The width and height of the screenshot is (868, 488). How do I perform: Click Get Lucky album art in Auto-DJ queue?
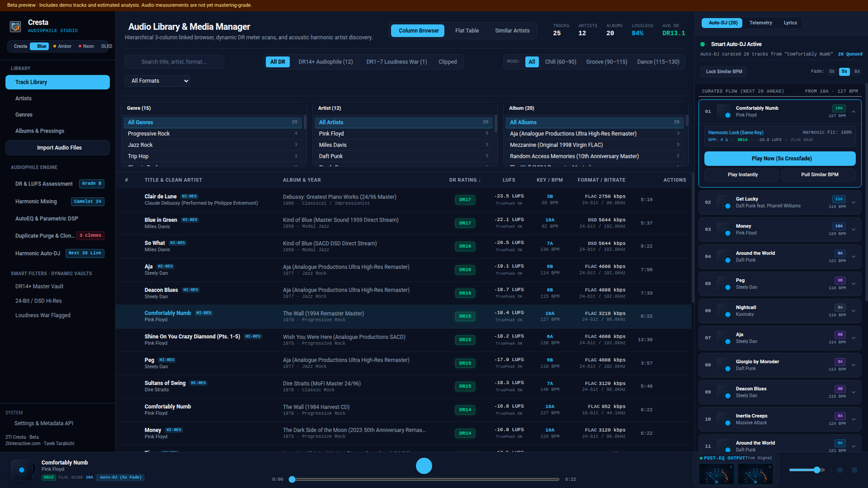(x=724, y=202)
